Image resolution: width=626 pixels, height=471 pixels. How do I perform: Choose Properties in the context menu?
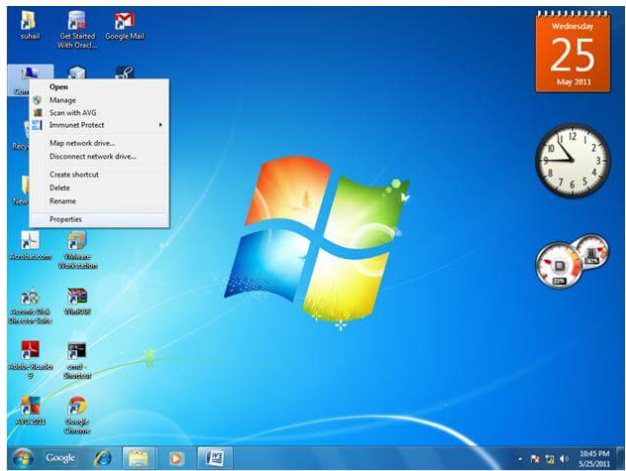click(99, 219)
